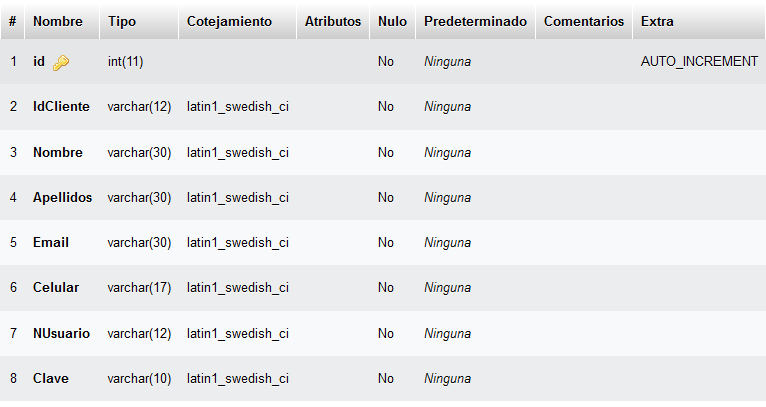Click the Cotejamiento column header
Viewport: 766px width, 407px height.
click(229, 21)
